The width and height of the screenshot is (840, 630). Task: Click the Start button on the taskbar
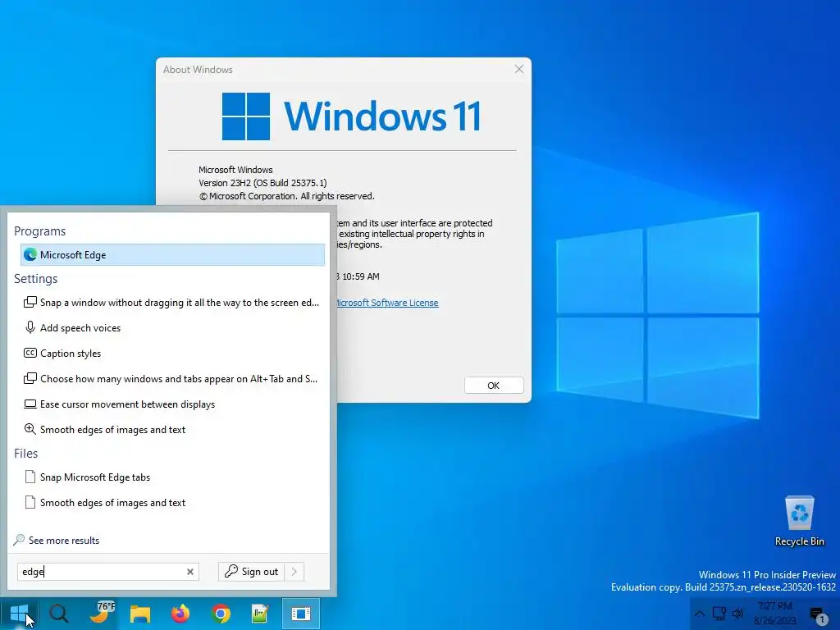click(x=20, y=614)
